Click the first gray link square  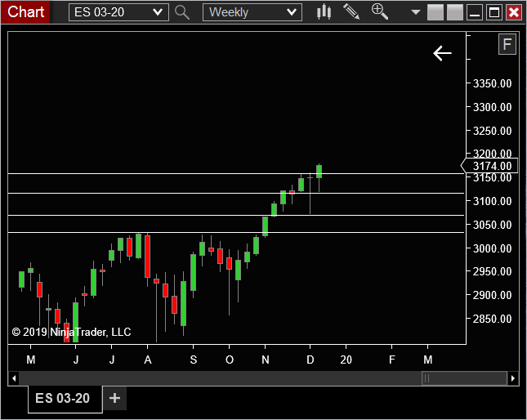click(435, 12)
